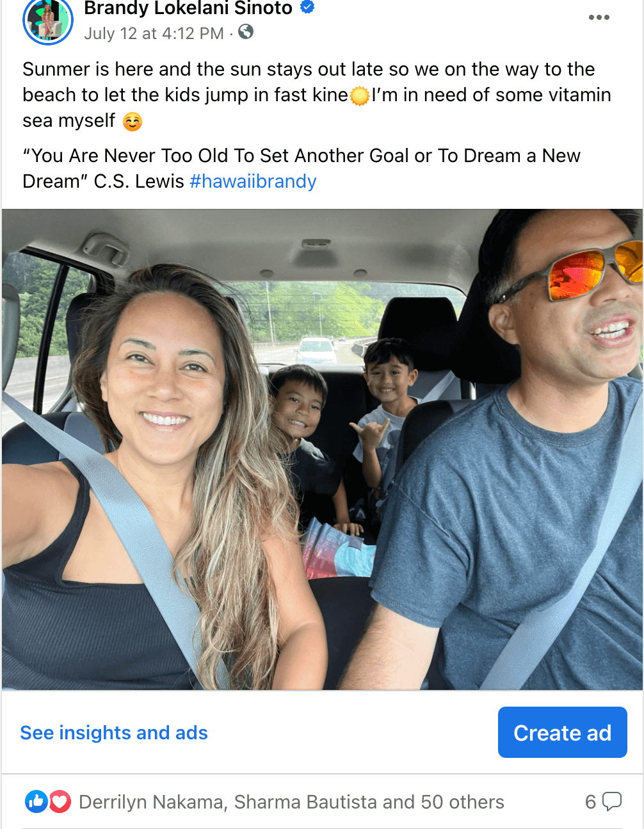Show the "50 others" who reacted
Image resolution: width=644 pixels, height=829 pixels.
point(462,802)
